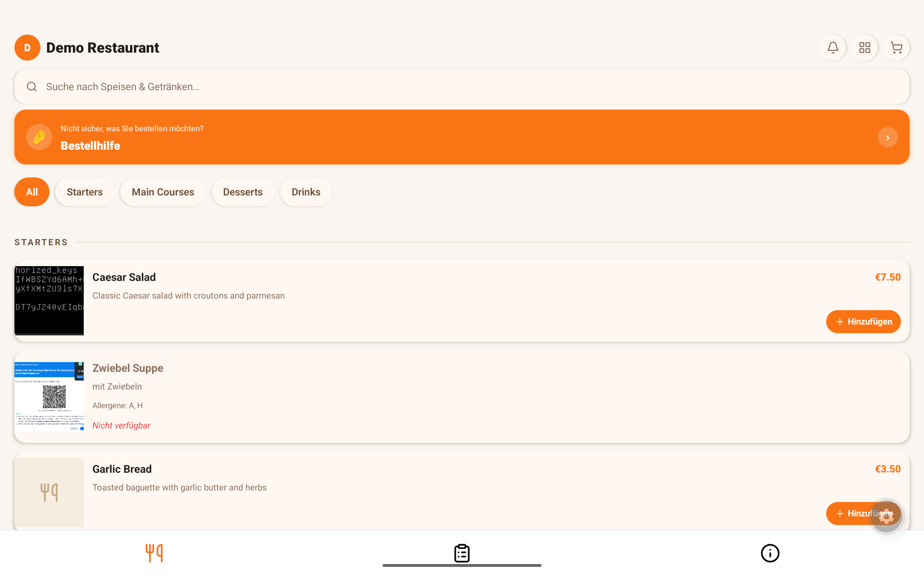Open the orders clipboard tab
Screen dimensions: 924x577
click(x=462, y=553)
